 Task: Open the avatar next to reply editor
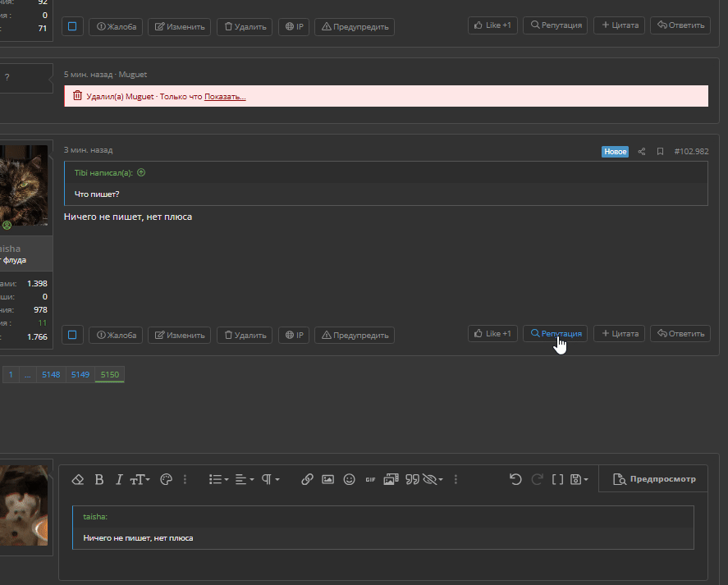tap(24, 505)
